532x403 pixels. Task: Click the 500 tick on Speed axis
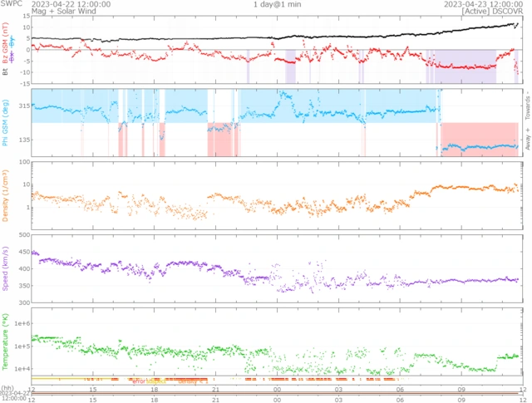[24, 235]
